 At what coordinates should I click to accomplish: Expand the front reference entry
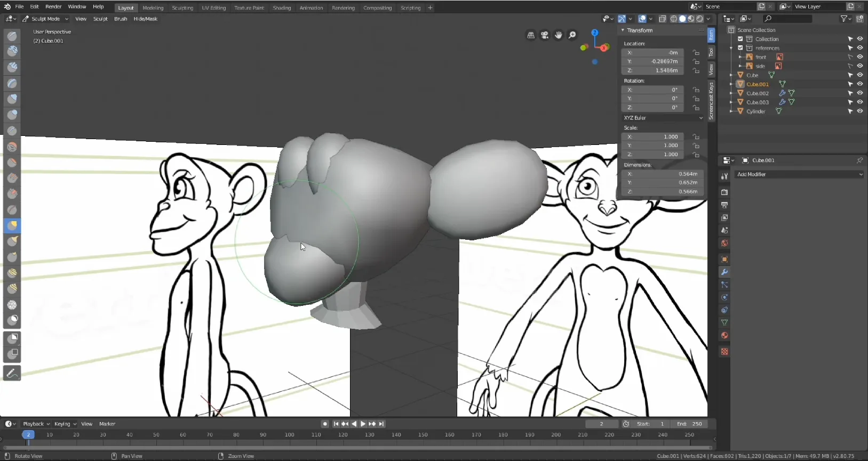point(740,57)
